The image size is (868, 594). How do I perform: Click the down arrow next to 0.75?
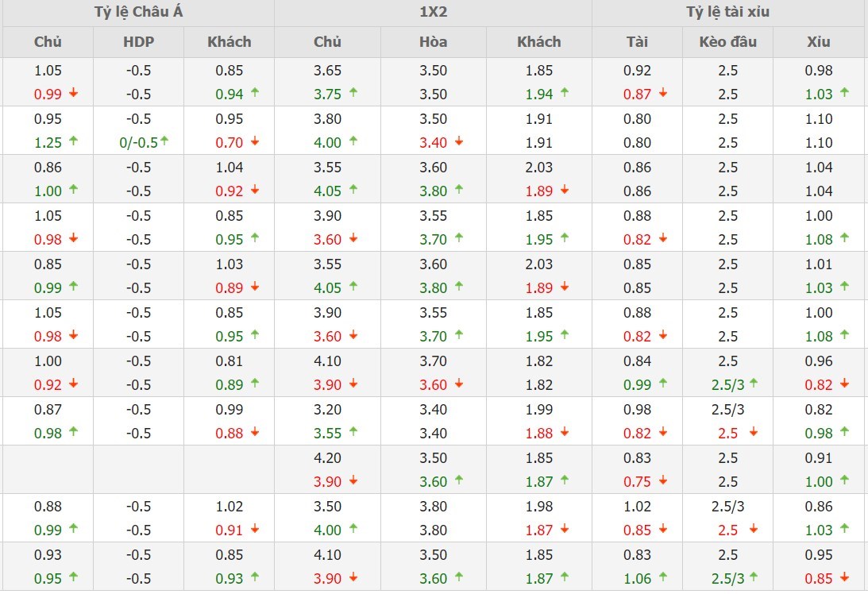pos(663,480)
